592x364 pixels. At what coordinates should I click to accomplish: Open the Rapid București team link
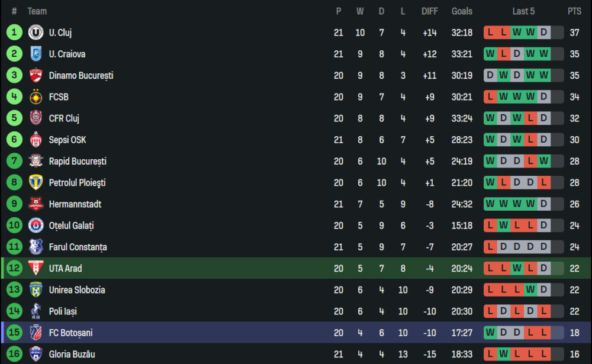(78, 161)
